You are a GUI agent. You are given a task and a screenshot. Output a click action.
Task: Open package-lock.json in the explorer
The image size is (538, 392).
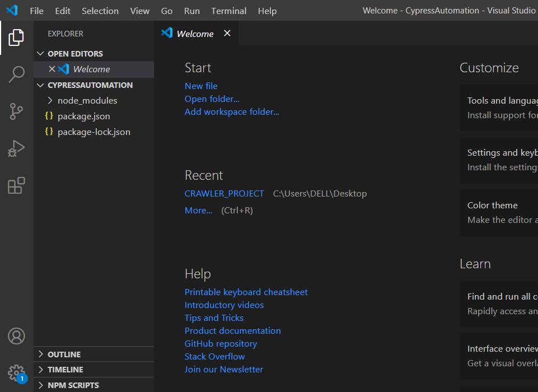click(93, 132)
